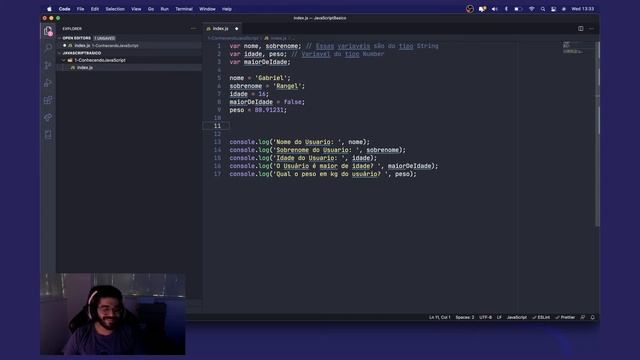Image resolution: width=640 pixels, height=360 pixels.
Task: Click the feedback icon in status bar
Action: point(583,317)
